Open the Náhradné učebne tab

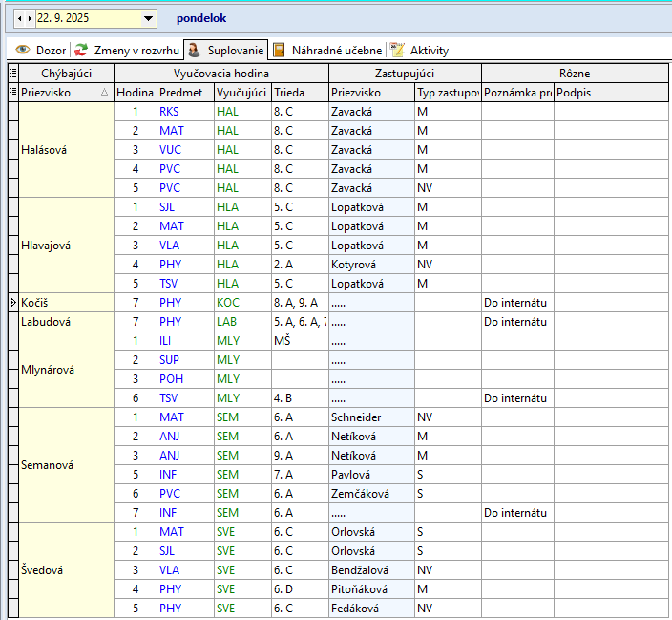[x=327, y=50]
